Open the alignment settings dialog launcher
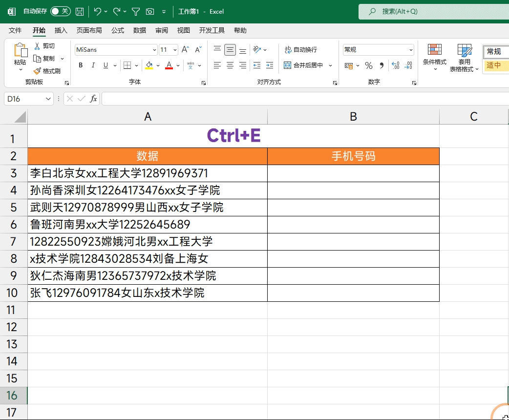This screenshot has width=509, height=420. pos(335,83)
